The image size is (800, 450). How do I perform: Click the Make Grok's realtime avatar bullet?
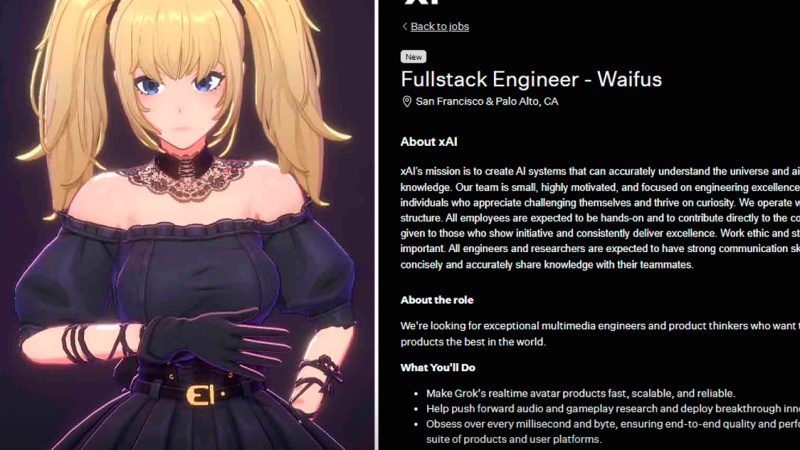click(581, 393)
